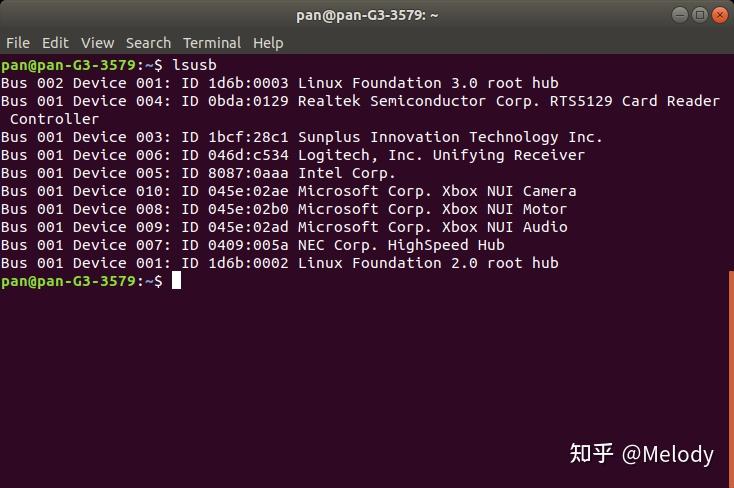Image resolution: width=734 pixels, height=488 pixels.
Task: Close the terminal window
Action: coord(719,15)
